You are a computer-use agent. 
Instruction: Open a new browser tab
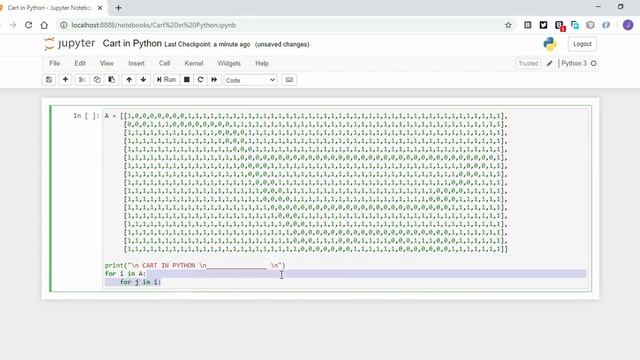(118, 8)
